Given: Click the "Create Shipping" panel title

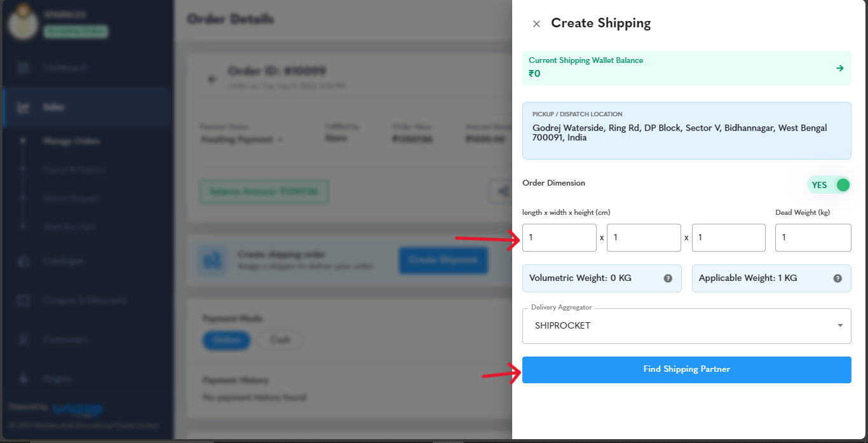Looking at the screenshot, I should (x=601, y=24).
